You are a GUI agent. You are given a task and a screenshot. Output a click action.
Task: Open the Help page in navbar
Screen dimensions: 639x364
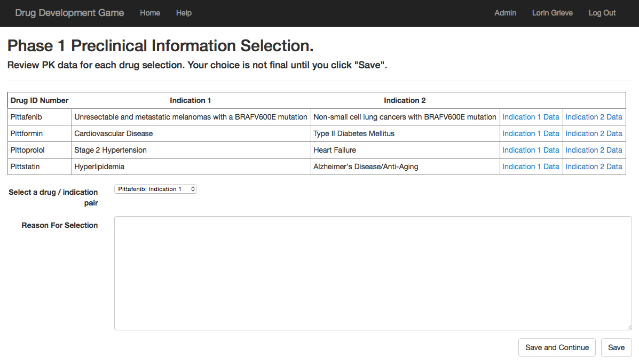184,13
